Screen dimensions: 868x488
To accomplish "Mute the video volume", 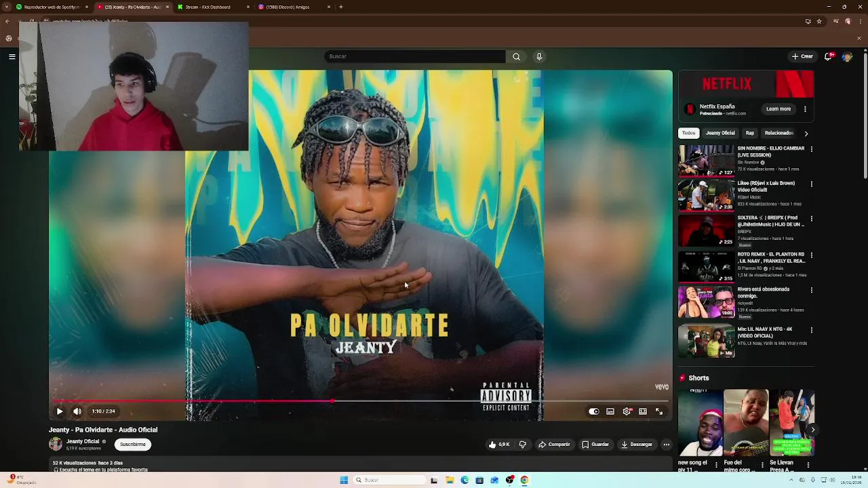I will point(77,411).
